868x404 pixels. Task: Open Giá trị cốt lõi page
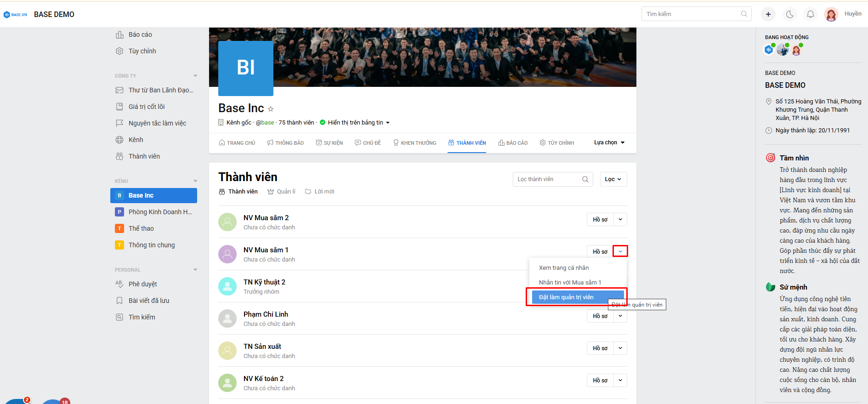pyautogui.click(x=146, y=107)
